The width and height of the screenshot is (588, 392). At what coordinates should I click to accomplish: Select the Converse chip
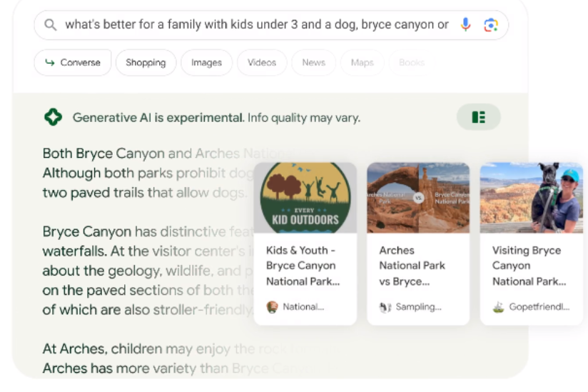coord(73,63)
